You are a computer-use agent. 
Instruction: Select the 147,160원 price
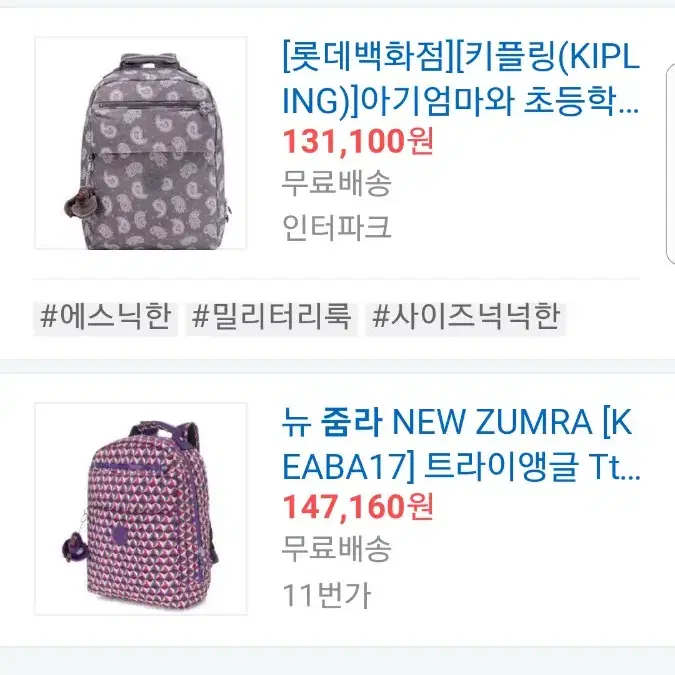(358, 507)
